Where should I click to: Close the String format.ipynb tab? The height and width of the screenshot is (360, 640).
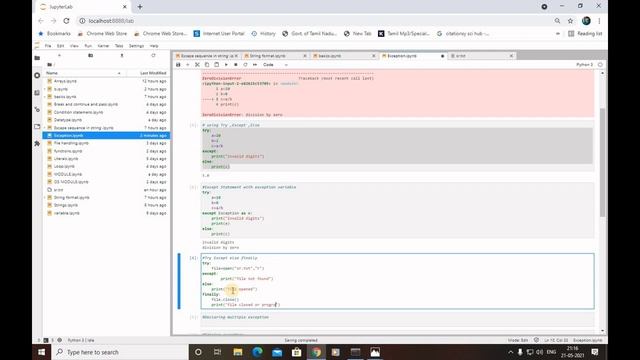[305, 56]
